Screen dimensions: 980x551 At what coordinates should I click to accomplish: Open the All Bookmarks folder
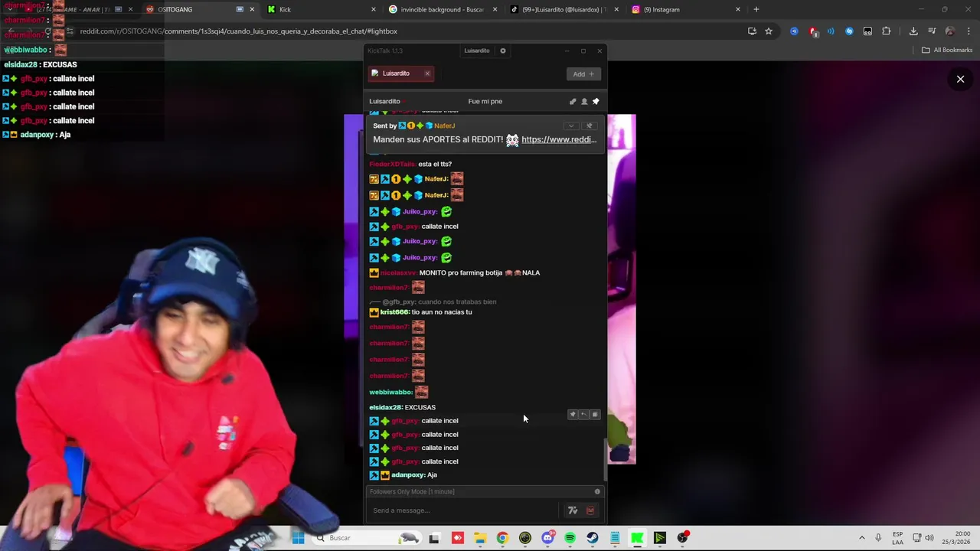click(x=947, y=50)
